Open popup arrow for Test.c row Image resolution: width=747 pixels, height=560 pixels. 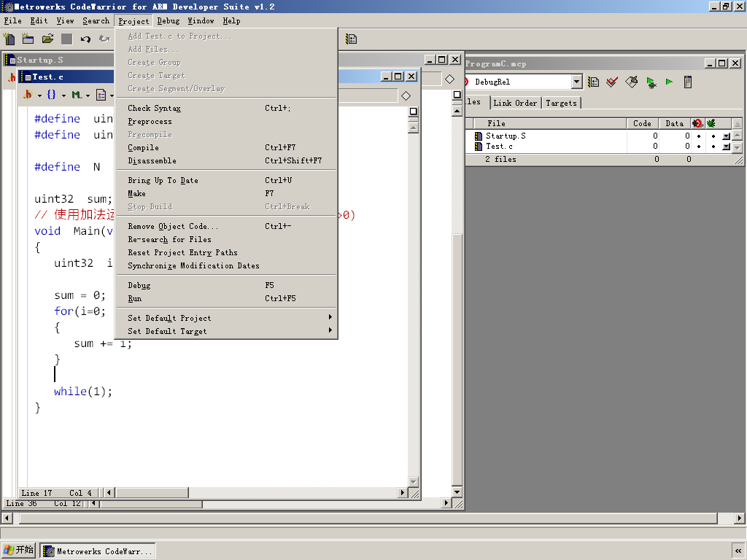click(x=726, y=147)
